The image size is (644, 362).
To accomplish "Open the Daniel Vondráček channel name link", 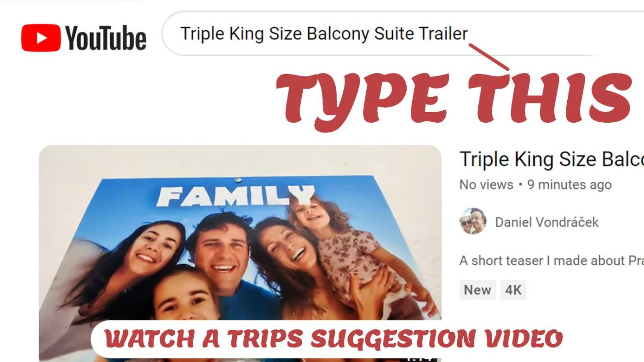I will (546, 222).
